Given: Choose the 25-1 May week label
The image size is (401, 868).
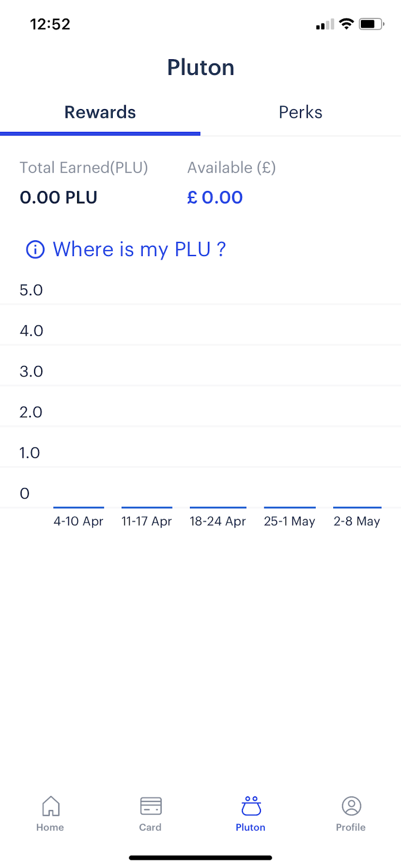Looking at the screenshot, I should (x=289, y=521).
